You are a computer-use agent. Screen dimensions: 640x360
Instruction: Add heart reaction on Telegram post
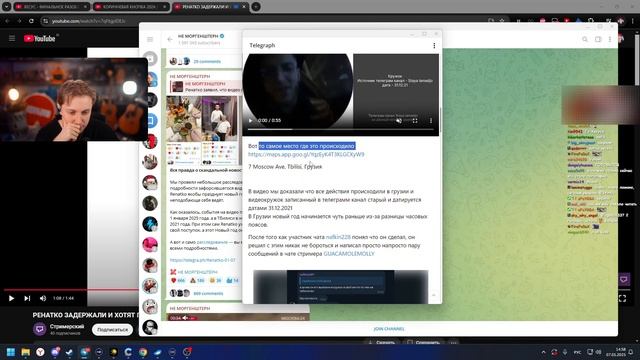coord(178,280)
